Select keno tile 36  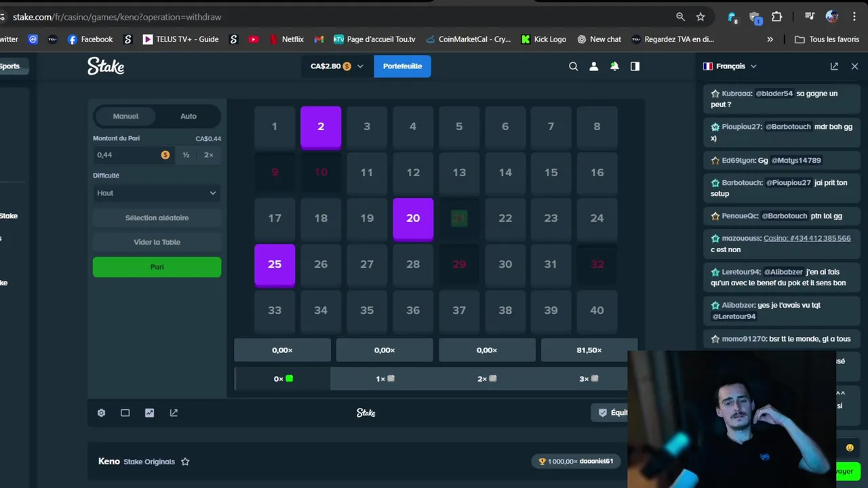tap(413, 310)
